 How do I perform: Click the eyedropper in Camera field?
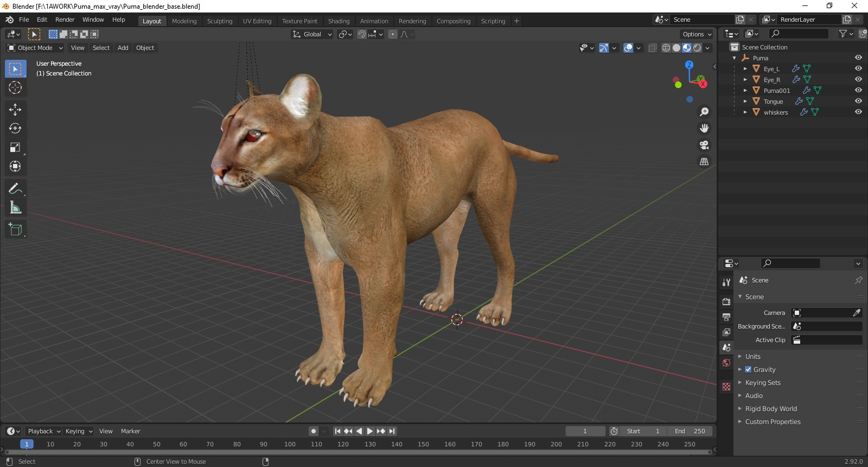click(x=857, y=313)
